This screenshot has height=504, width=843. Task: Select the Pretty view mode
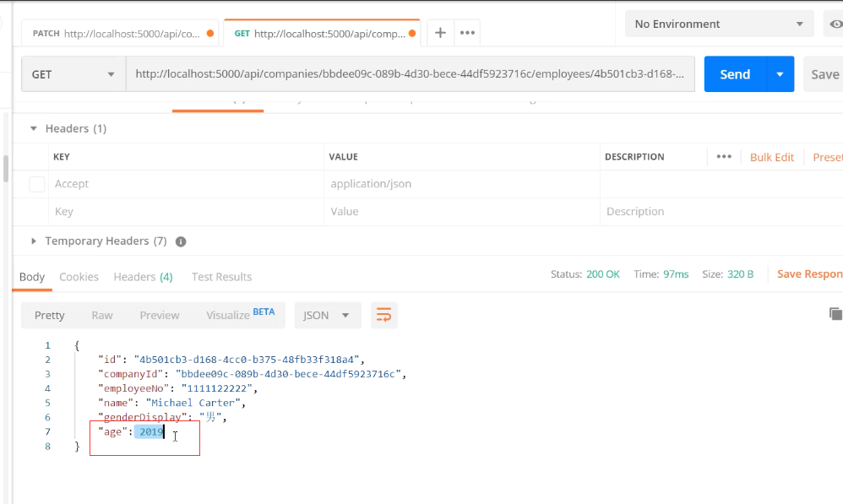[x=50, y=316]
